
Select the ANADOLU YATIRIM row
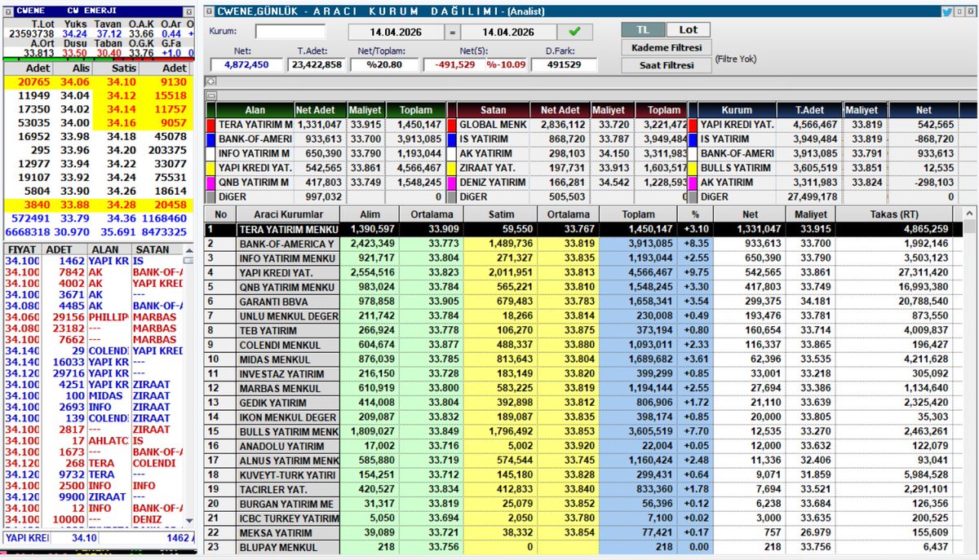583,446
